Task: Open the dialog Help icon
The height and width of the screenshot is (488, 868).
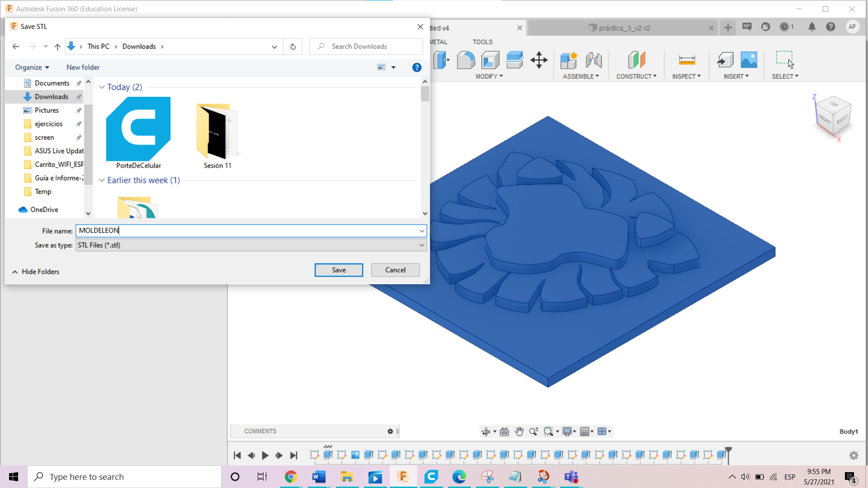Action: [x=417, y=67]
